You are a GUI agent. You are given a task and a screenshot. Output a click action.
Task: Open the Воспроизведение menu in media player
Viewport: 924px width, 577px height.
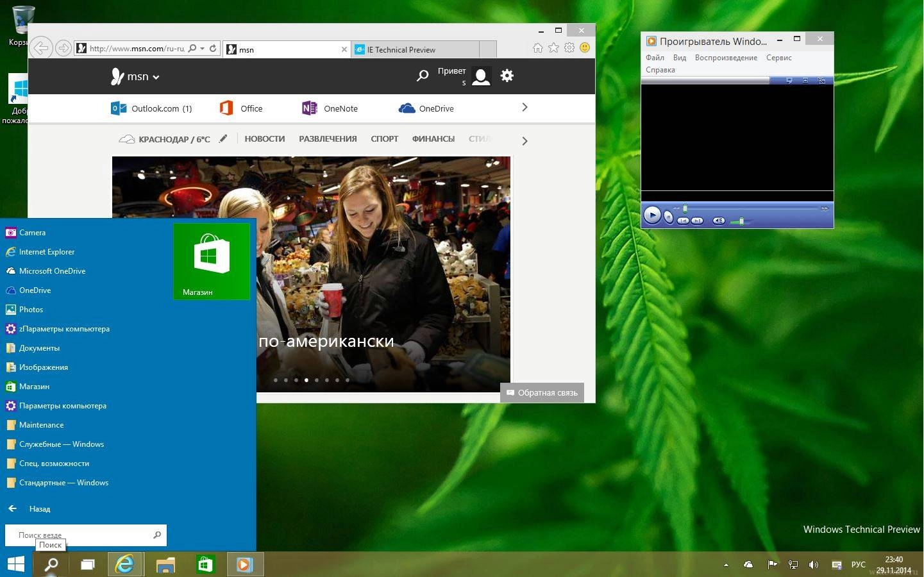click(x=726, y=58)
